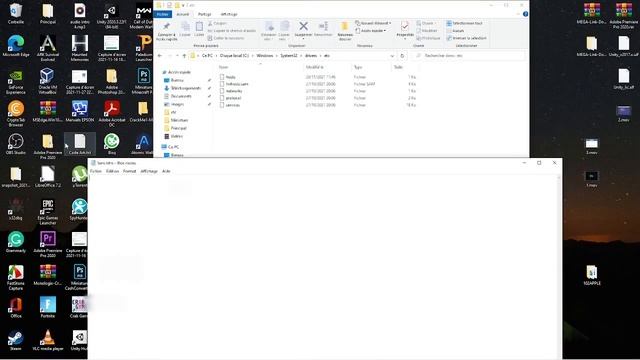Click inside the Bloc-notes text area
The width and height of the screenshot is (640, 360).
[322, 267]
